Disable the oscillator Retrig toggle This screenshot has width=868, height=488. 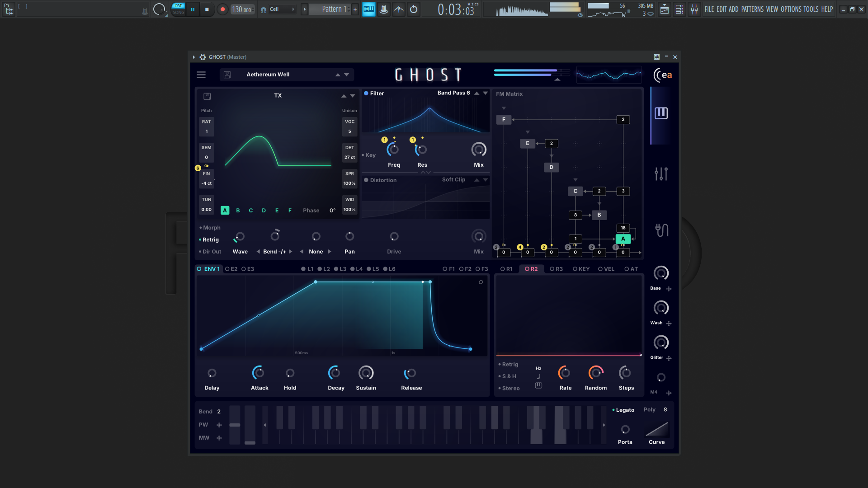point(210,240)
